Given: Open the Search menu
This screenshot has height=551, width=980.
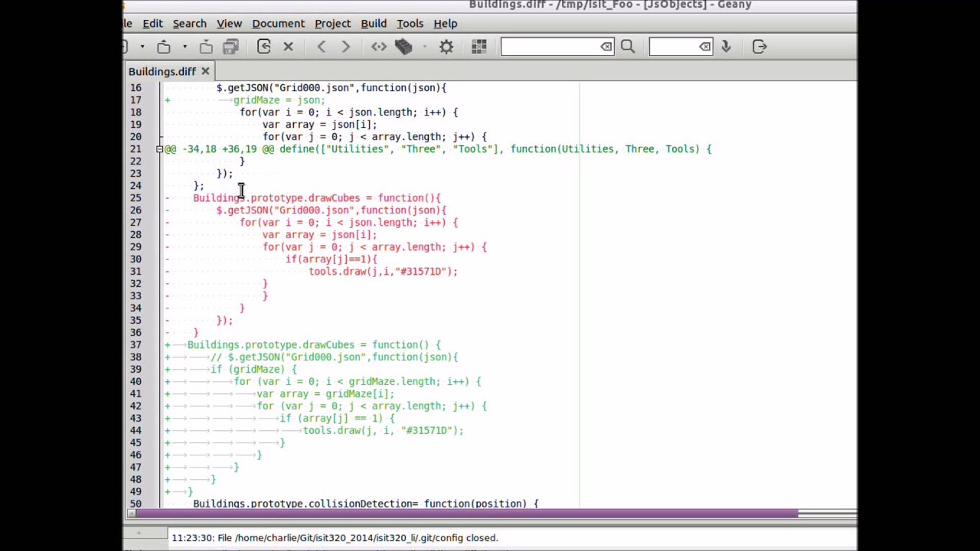Looking at the screenshot, I should pyautogui.click(x=189, y=24).
